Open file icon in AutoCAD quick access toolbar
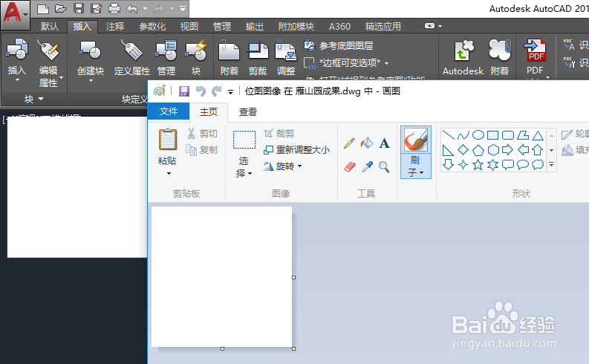The image size is (589, 364). click(60, 8)
